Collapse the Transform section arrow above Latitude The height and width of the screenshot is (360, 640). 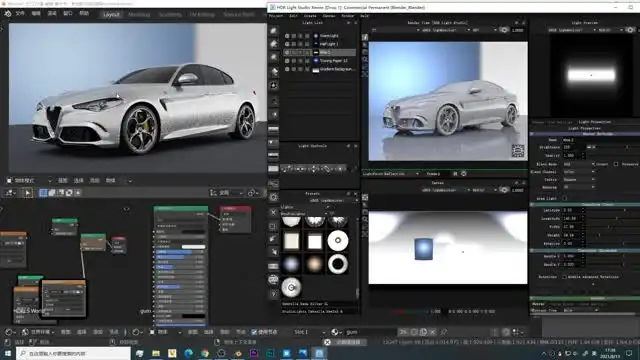(532, 204)
